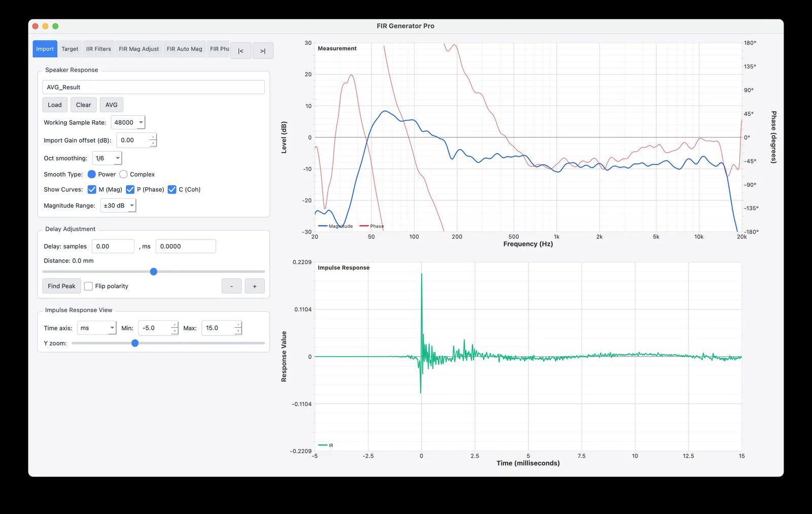812x514 pixels.
Task: Decrease Import Gain offset stepper down arrow
Action: tap(153, 144)
